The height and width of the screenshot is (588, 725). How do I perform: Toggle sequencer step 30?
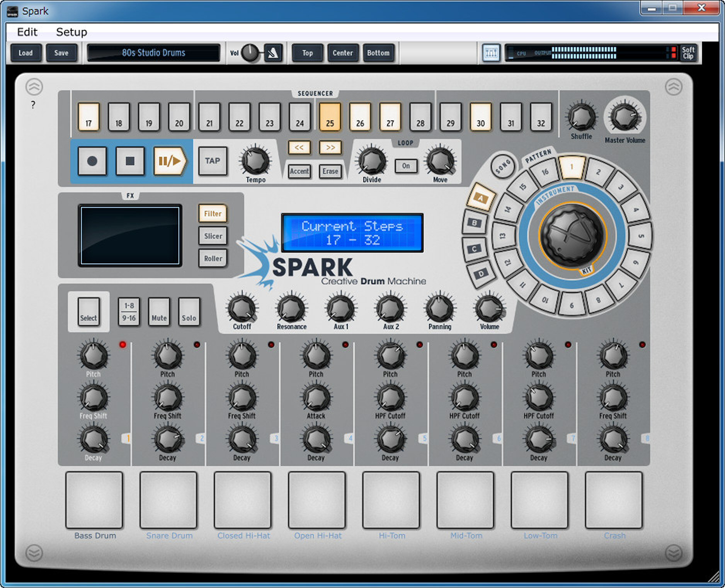pyautogui.click(x=480, y=117)
